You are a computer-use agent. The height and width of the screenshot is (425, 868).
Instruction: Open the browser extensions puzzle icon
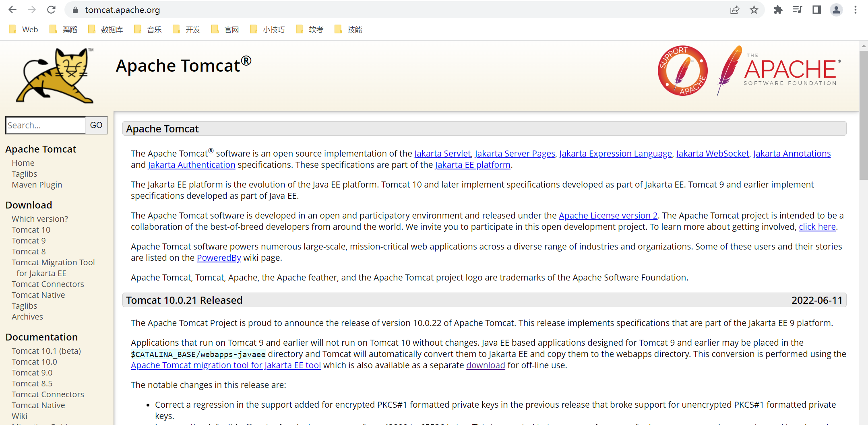click(x=778, y=10)
